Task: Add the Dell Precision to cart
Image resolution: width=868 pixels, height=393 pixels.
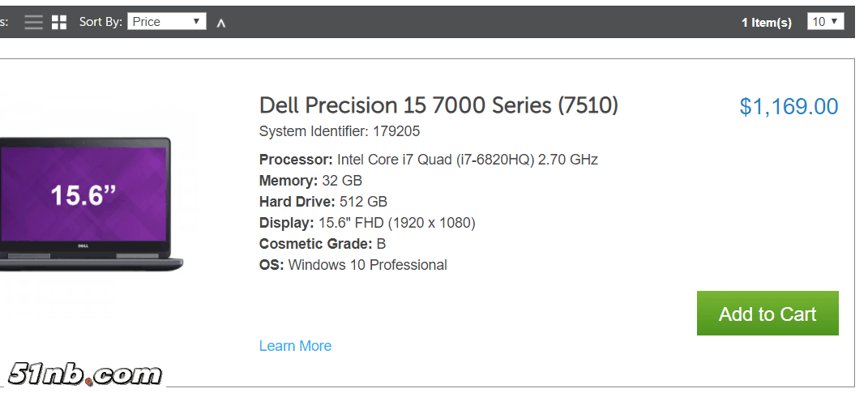Action: (767, 314)
